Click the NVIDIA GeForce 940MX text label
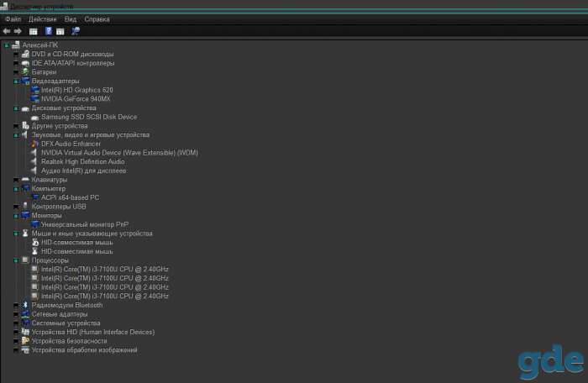The height and width of the screenshot is (383, 588). click(x=76, y=99)
